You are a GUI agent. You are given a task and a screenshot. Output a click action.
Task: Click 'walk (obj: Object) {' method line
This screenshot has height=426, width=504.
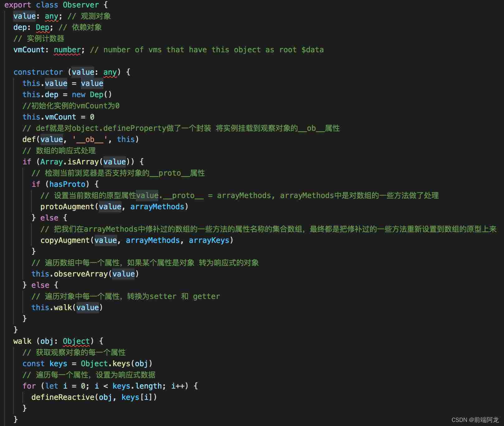(58, 341)
